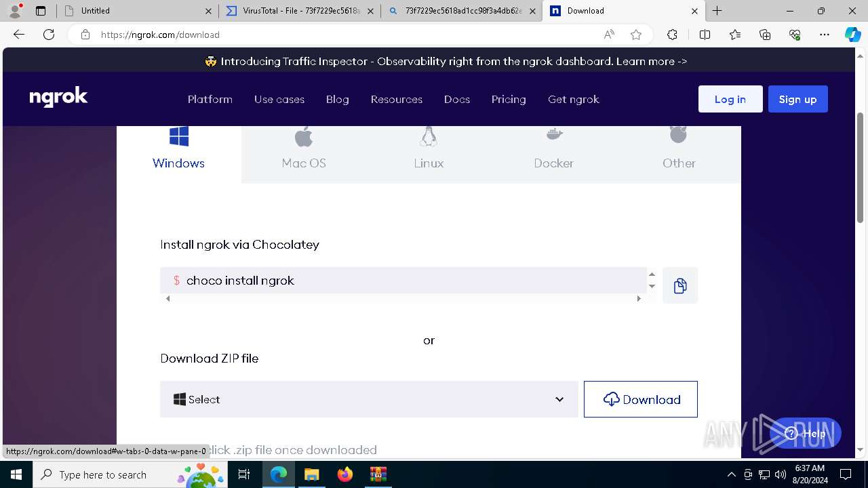Viewport: 868px width, 488px height.
Task: Close the Untitled tab
Action: coord(208,11)
